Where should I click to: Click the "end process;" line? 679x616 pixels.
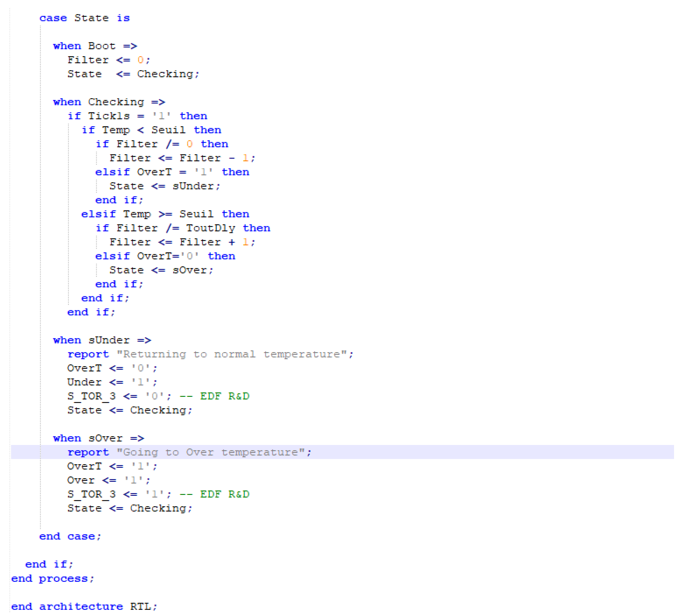[52, 578]
